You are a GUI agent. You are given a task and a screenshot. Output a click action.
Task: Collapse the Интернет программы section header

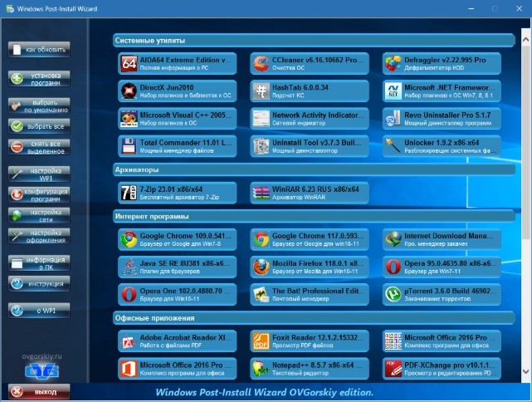314,217
